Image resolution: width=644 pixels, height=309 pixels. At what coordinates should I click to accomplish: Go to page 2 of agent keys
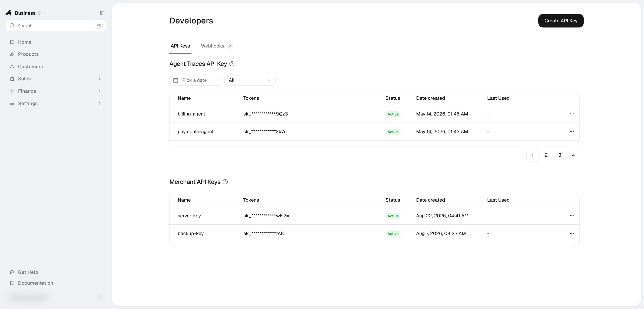coord(546,155)
